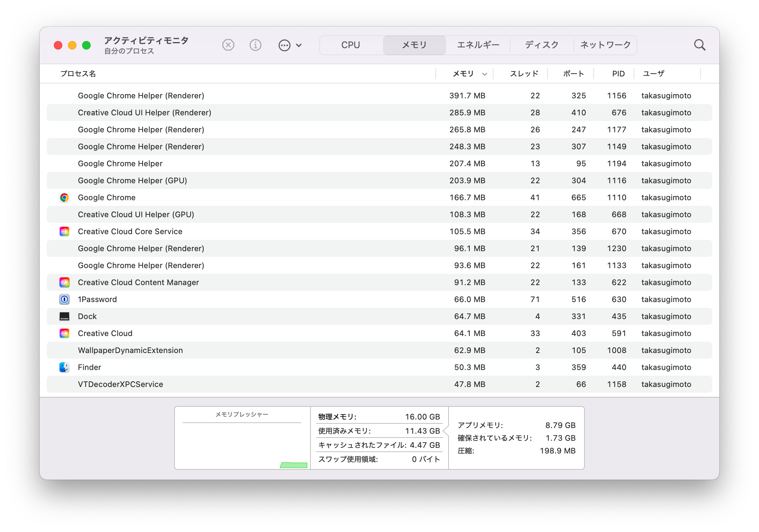The height and width of the screenshot is (532, 759).
Task: Select Creative Cloud UI Helper (Renderer) row
Action: [x=379, y=112]
